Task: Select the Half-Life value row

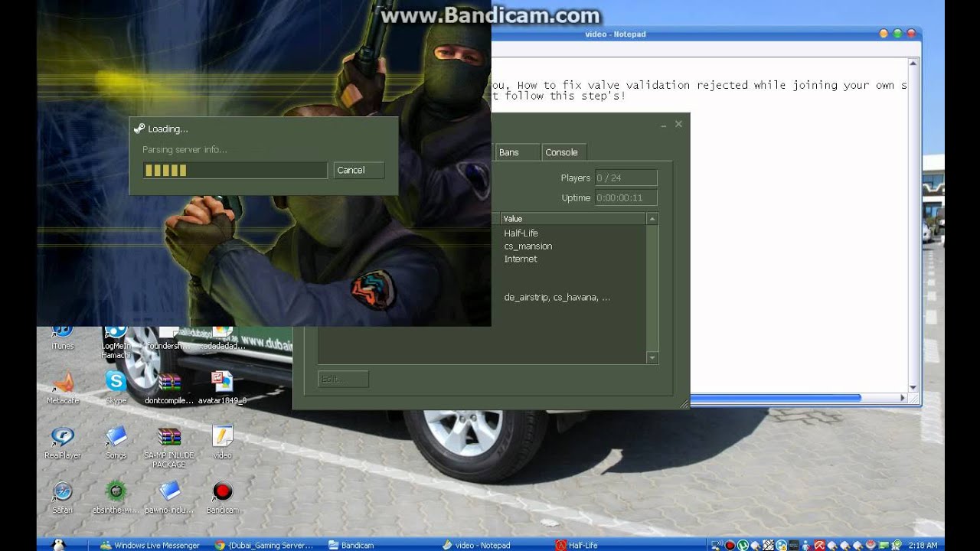Action: click(x=521, y=233)
